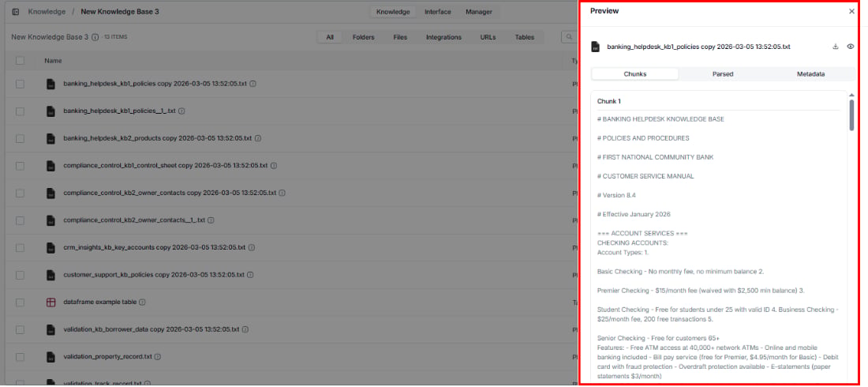Check the box for validation_property_record.txt
Viewport: 868px width, 387px height.
click(x=20, y=356)
